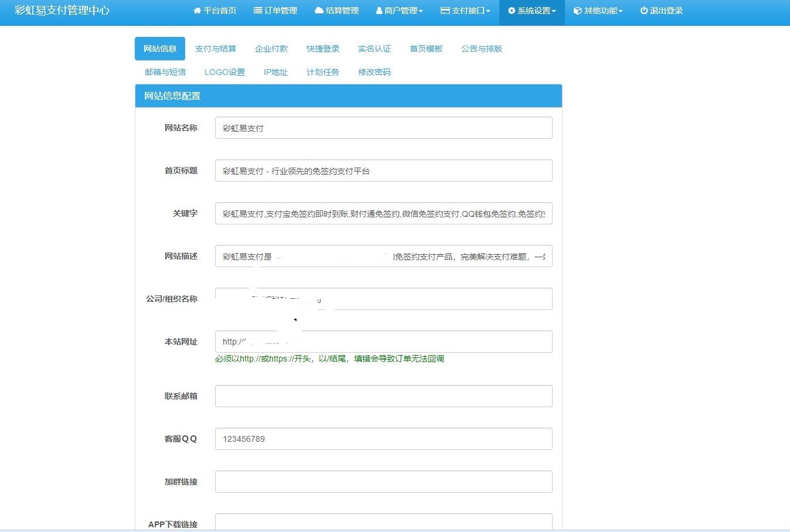Focus the 网站名称 input field
The width and height of the screenshot is (790, 532).
(x=383, y=128)
